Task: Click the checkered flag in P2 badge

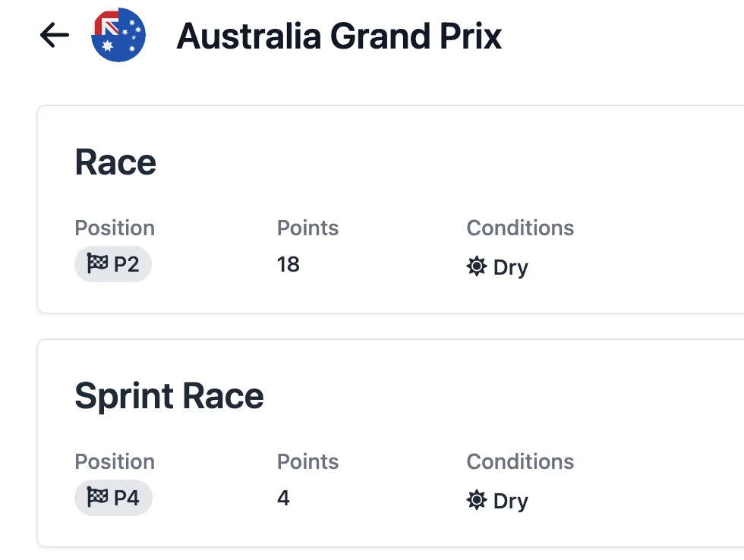Action: point(97,265)
